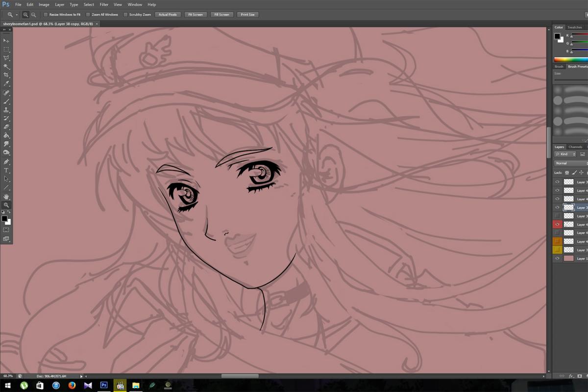The height and width of the screenshot is (392, 588).
Task: Select the Pen tool
Action: click(x=6, y=161)
